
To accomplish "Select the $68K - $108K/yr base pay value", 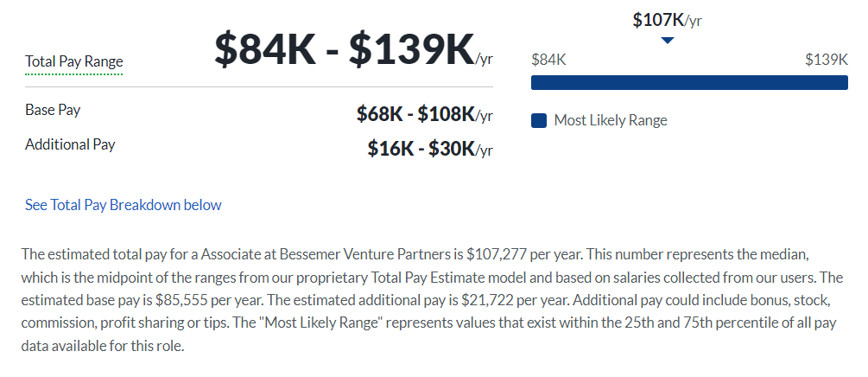I will [424, 114].
